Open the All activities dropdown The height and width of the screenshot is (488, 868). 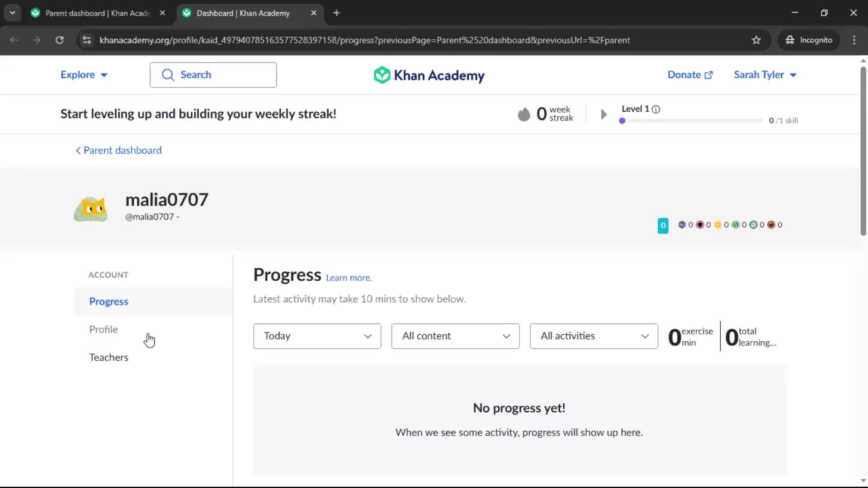coord(594,336)
